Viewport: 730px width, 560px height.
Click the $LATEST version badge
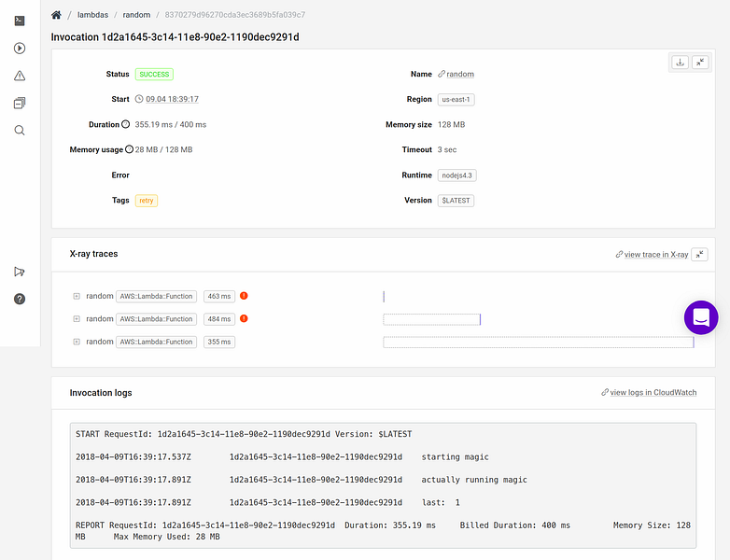(x=456, y=201)
